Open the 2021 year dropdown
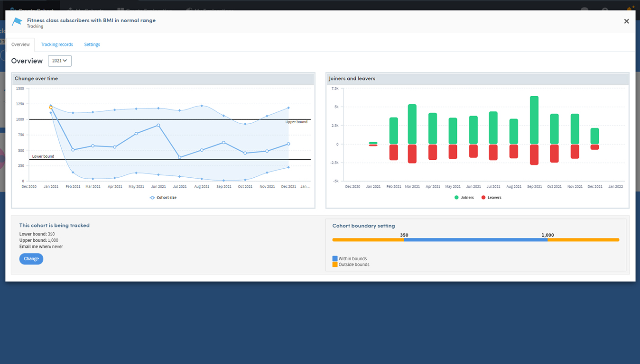640x364 pixels. (60, 61)
